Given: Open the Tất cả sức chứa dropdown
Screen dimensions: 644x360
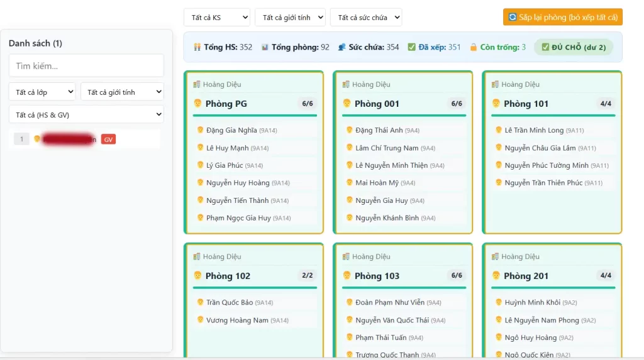Looking at the screenshot, I should 365,18.
